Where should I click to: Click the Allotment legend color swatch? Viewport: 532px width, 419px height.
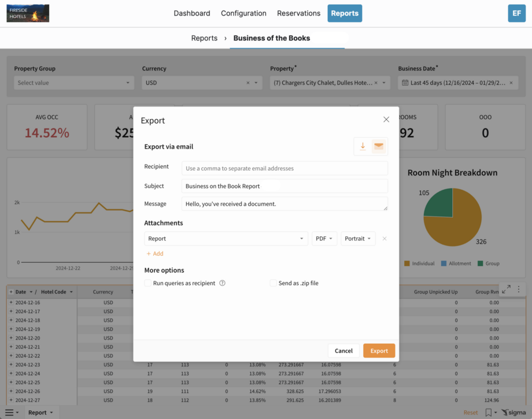pos(444,263)
